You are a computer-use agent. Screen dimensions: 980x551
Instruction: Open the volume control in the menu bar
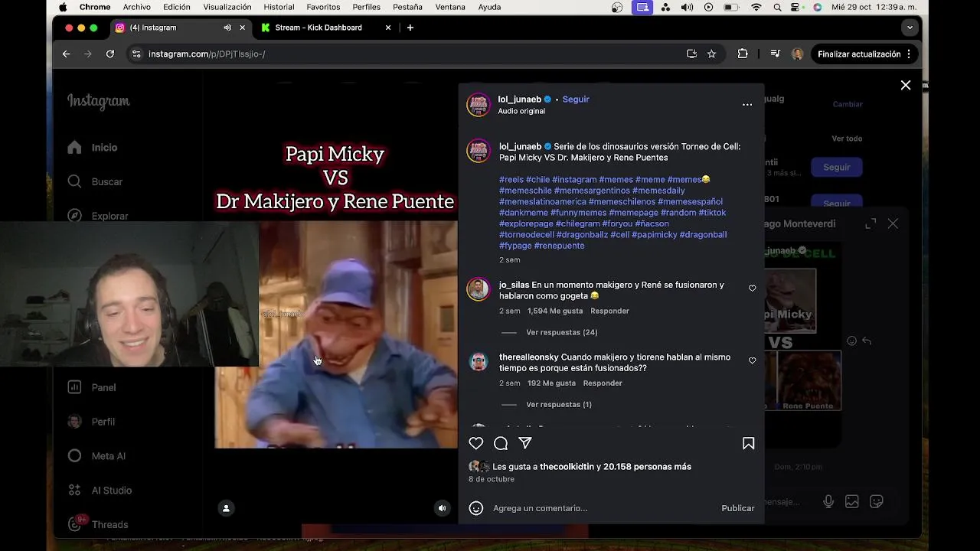687,7
